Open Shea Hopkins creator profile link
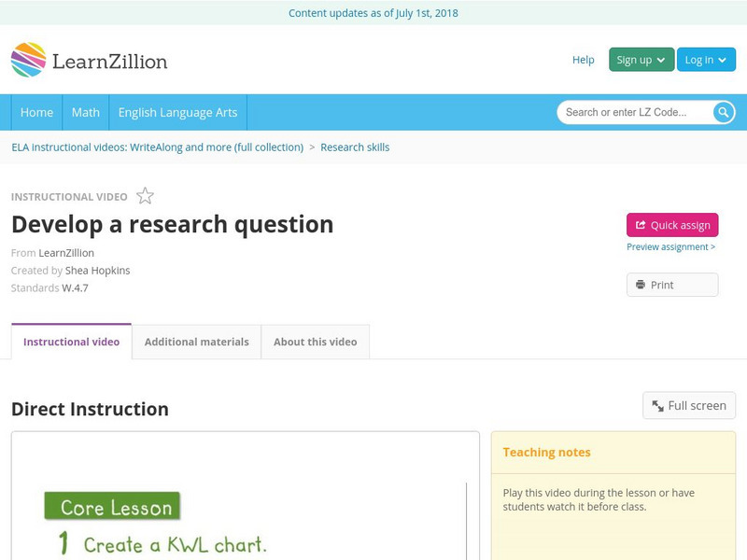Viewport: 747px width, 560px height. (x=97, y=271)
